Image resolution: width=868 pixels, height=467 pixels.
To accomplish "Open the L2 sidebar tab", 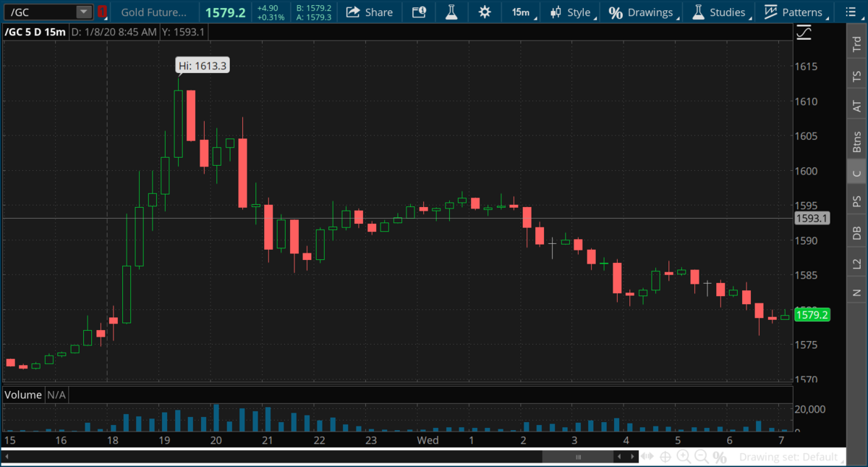I will coord(857,264).
